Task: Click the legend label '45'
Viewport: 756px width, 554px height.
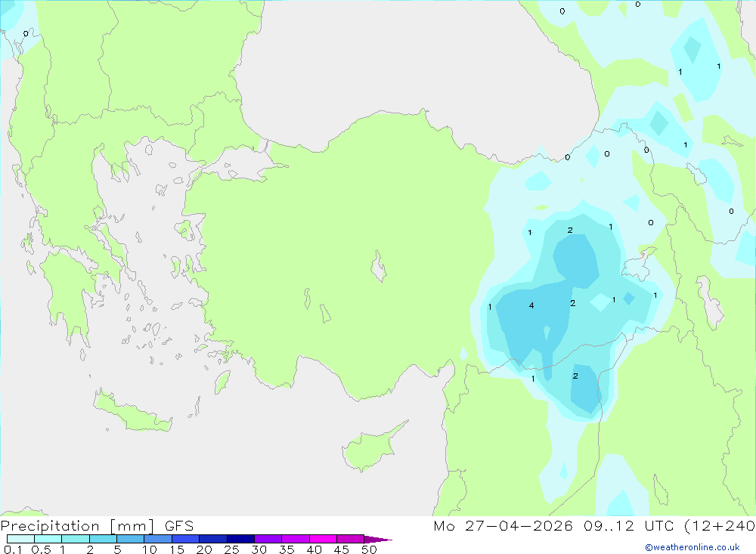Action: 342,549
